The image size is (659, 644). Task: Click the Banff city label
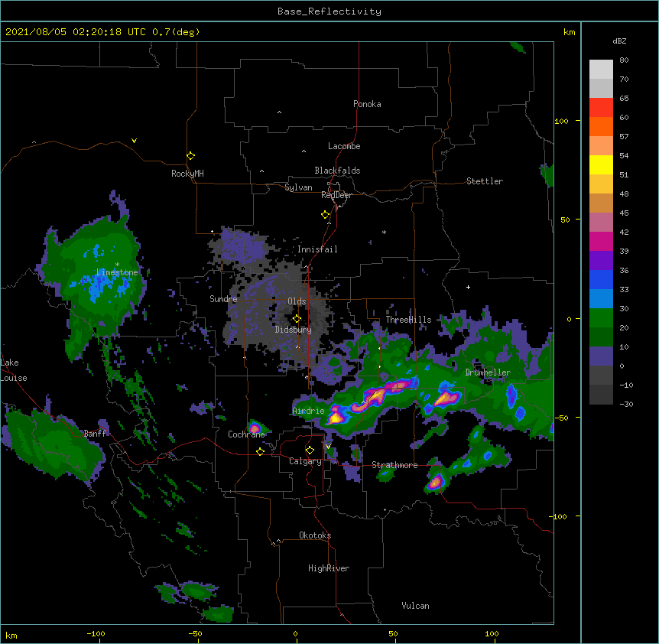click(96, 434)
